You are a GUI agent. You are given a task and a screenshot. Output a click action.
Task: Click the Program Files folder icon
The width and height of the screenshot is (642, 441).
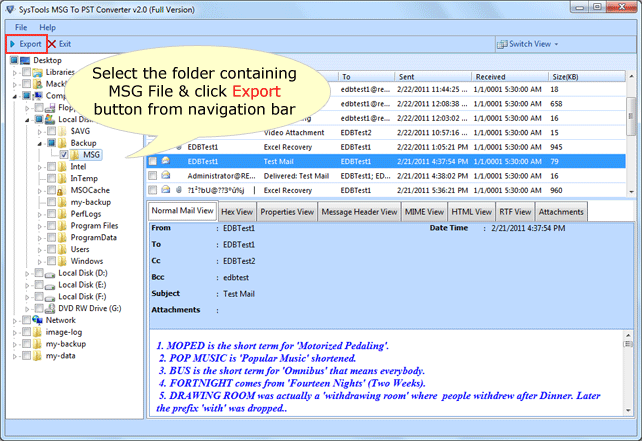pyautogui.click(x=62, y=226)
